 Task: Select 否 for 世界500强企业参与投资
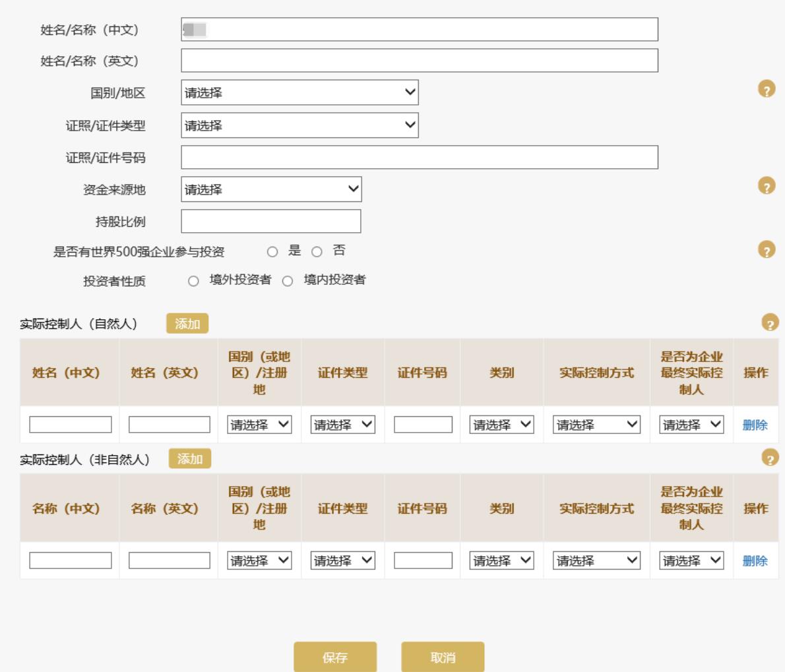click(x=317, y=252)
